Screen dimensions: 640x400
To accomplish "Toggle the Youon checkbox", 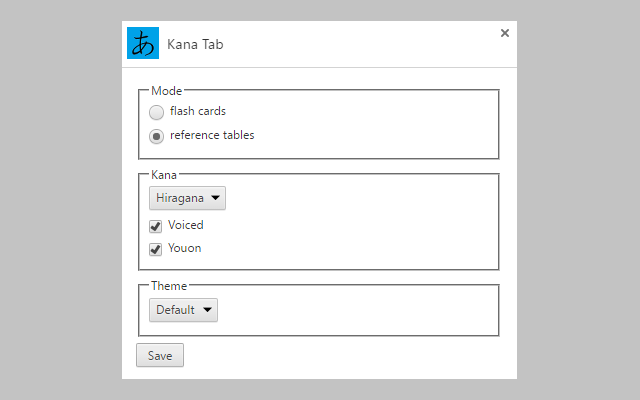I will click(156, 249).
